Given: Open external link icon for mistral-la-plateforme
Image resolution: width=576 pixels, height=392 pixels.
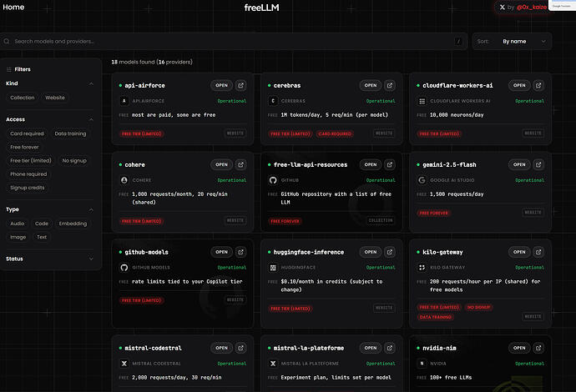Looking at the screenshot, I should pyautogui.click(x=389, y=348).
